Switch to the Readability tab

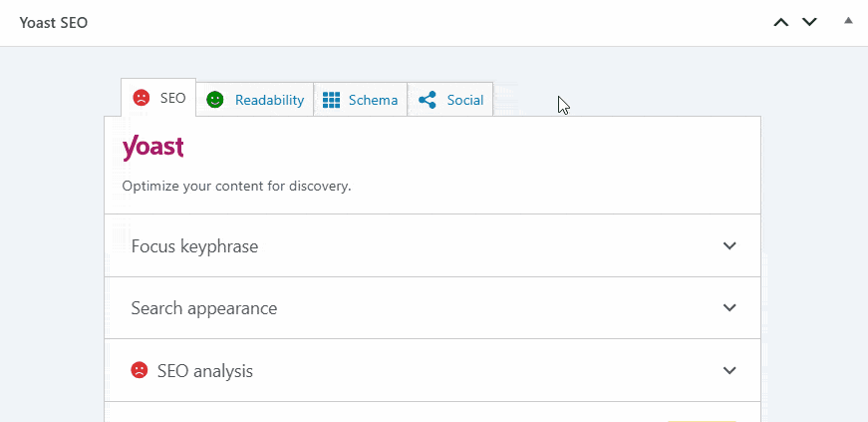[255, 100]
